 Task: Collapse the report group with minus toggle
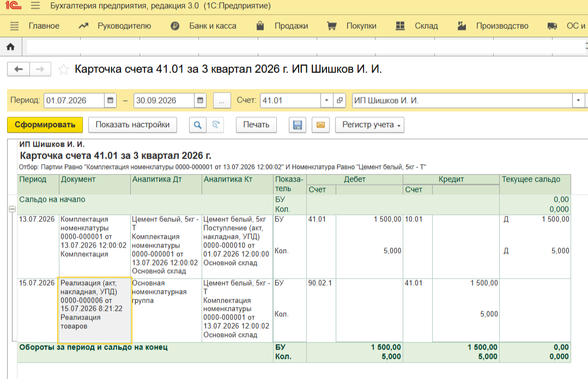coord(12,209)
